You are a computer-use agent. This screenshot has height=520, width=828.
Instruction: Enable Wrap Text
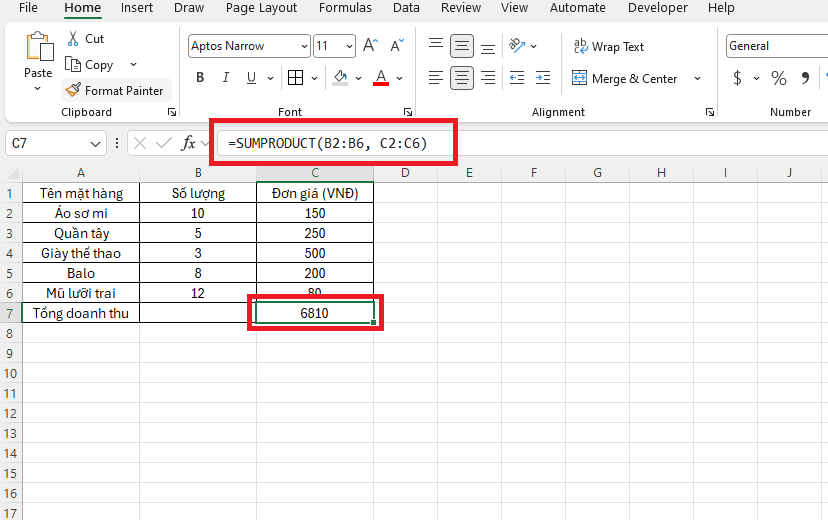click(609, 46)
